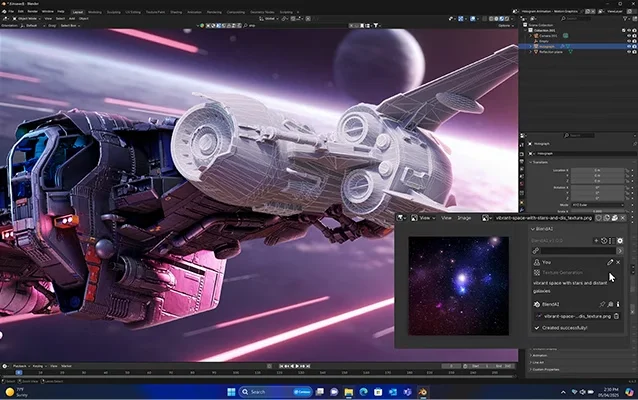Toggle visibility of Empty object in outliner

(629, 41)
